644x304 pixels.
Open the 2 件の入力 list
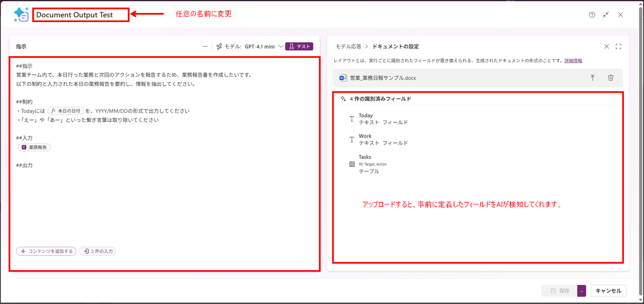[x=98, y=251]
